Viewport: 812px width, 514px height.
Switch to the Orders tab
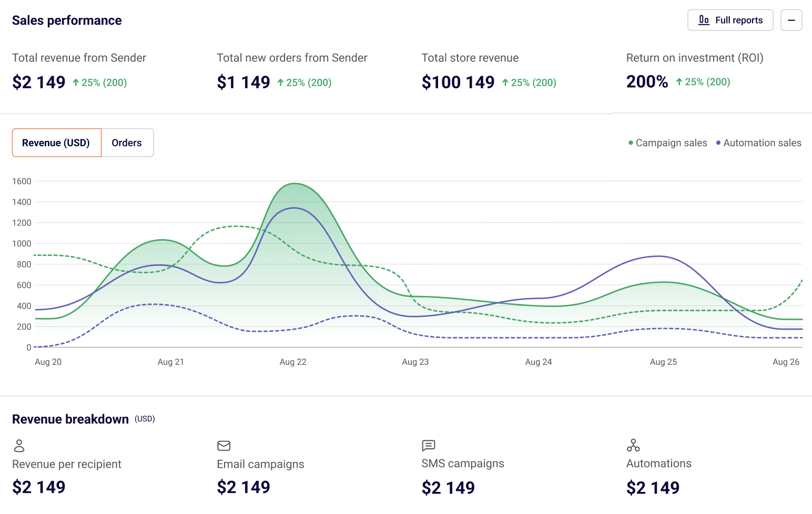[x=127, y=142]
